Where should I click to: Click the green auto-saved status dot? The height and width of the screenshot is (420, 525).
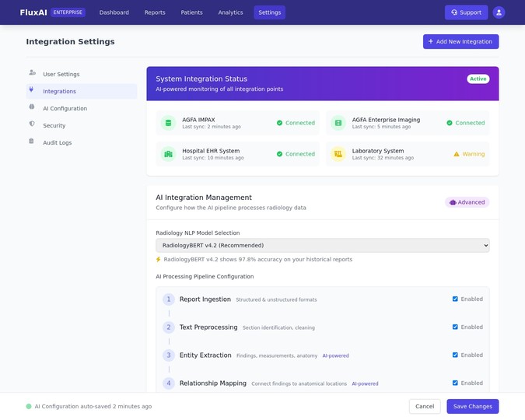(29, 406)
